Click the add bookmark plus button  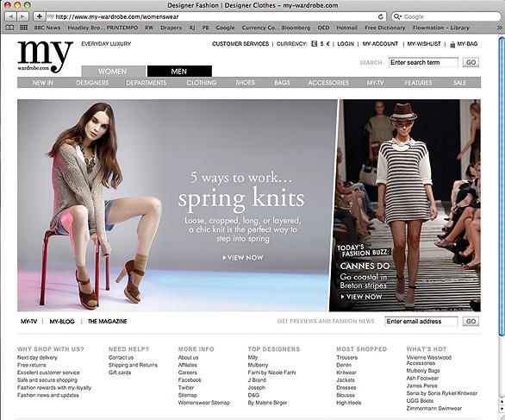(x=39, y=16)
